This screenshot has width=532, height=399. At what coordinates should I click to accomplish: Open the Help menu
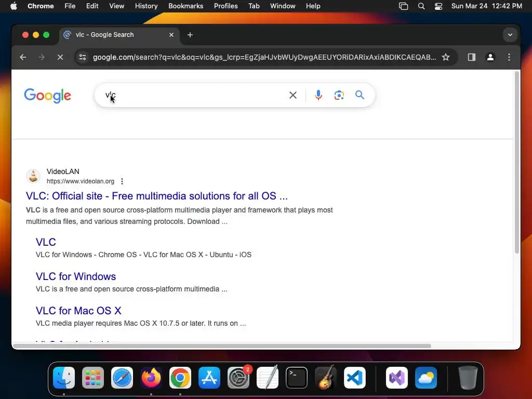coord(313,6)
